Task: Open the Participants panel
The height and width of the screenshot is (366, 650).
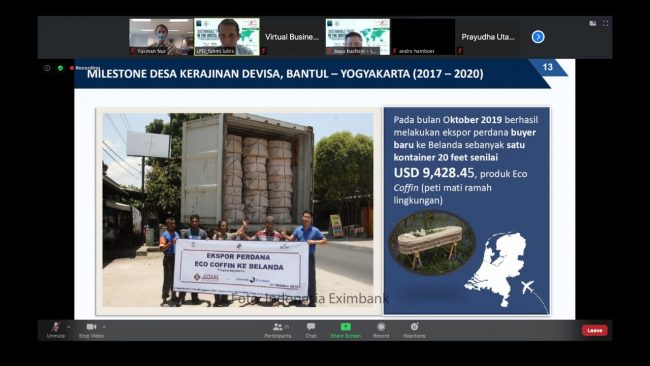Action: 278,330
